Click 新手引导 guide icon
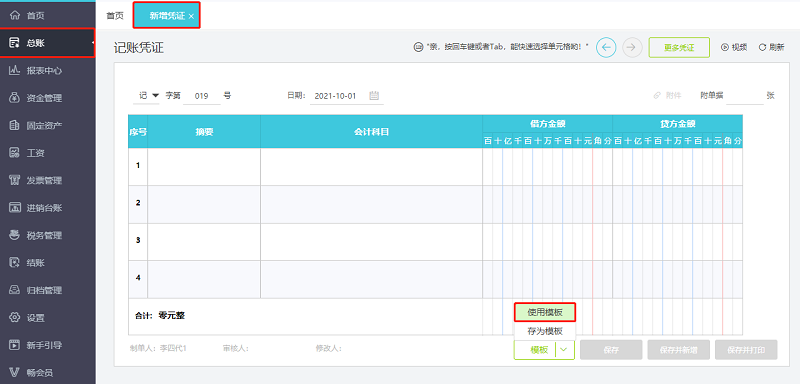 pyautogui.click(x=15, y=345)
